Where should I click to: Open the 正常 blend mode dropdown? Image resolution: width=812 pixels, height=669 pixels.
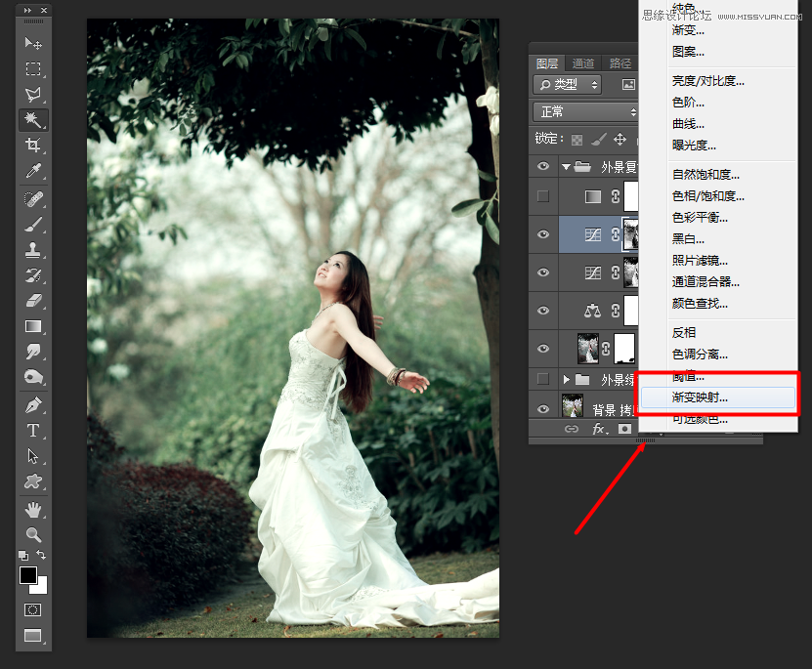tap(586, 112)
